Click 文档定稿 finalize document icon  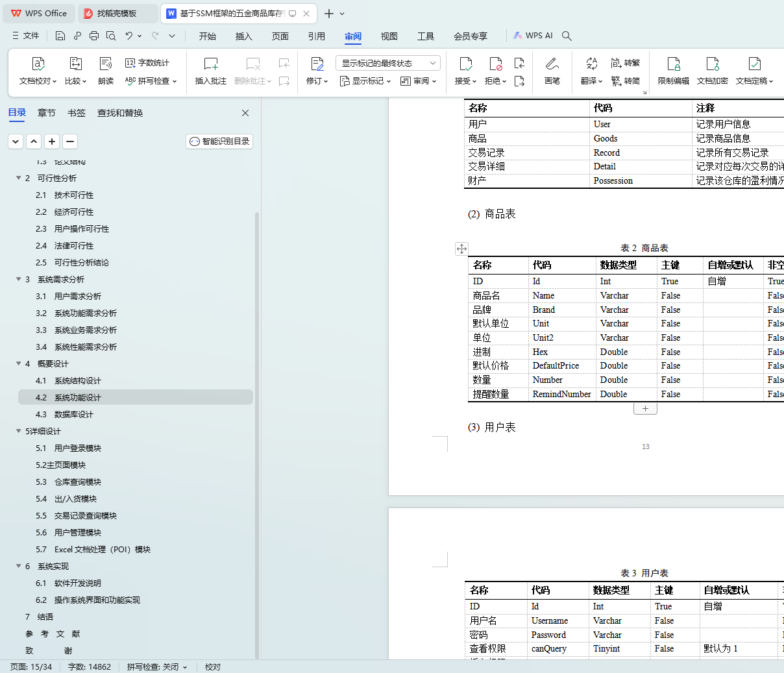coord(755,64)
